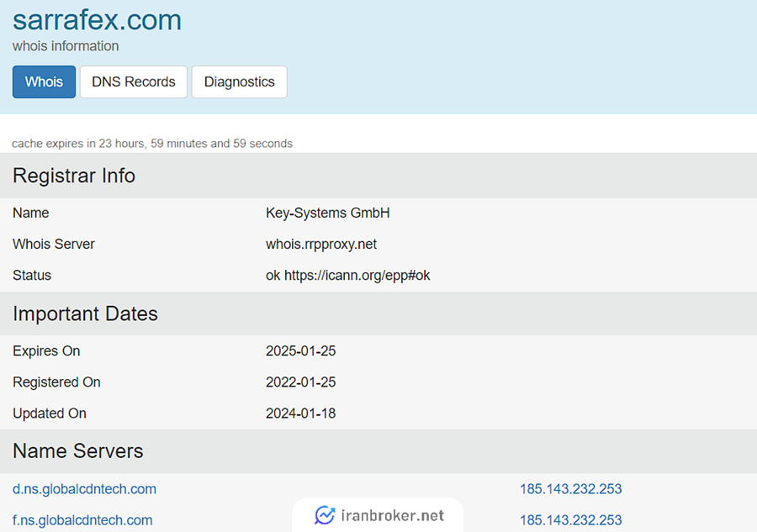Open the d.ns.globalcdntech.com name server link

84,489
